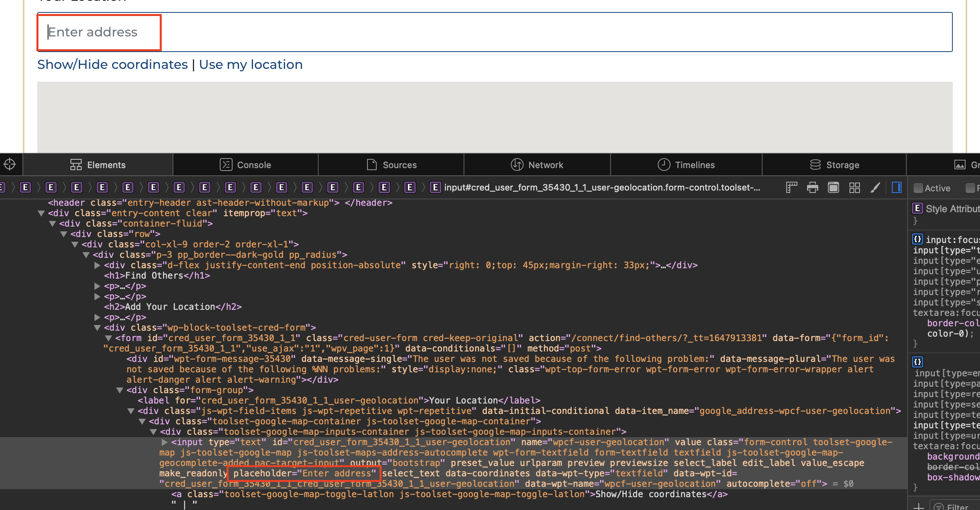Focus the Enter address input field

click(x=495, y=32)
